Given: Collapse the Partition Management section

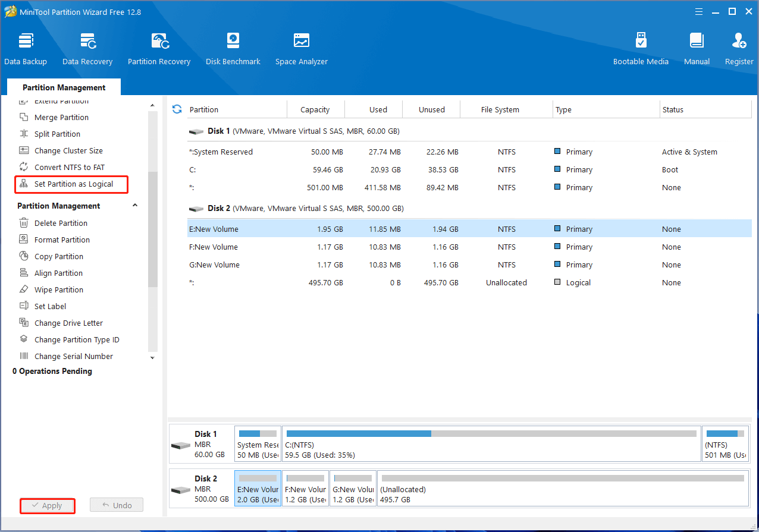Looking at the screenshot, I should point(135,206).
